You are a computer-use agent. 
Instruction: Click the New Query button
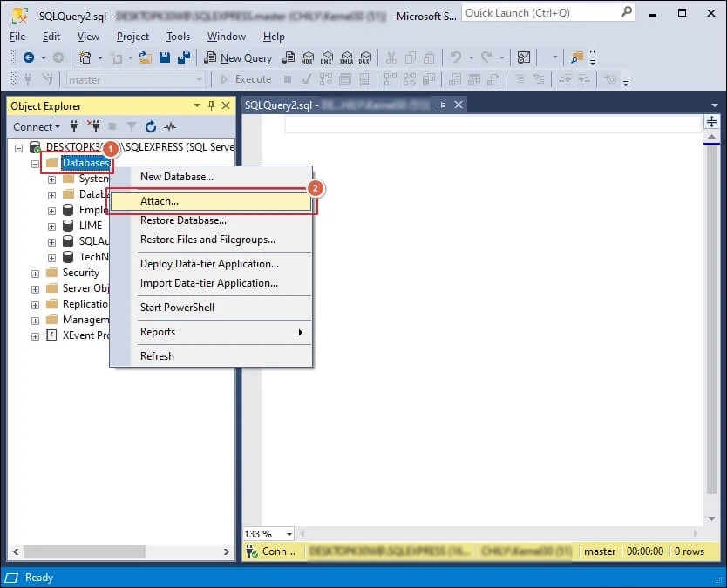(x=238, y=57)
